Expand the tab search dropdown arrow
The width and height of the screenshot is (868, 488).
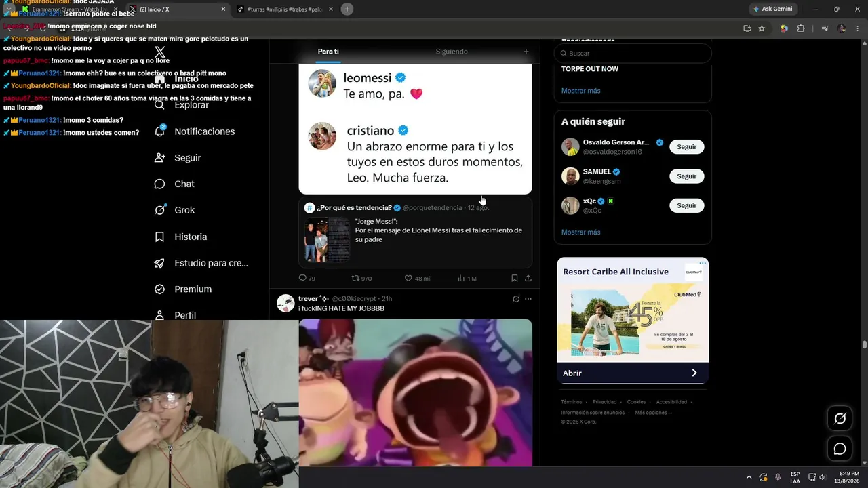click(x=8, y=9)
